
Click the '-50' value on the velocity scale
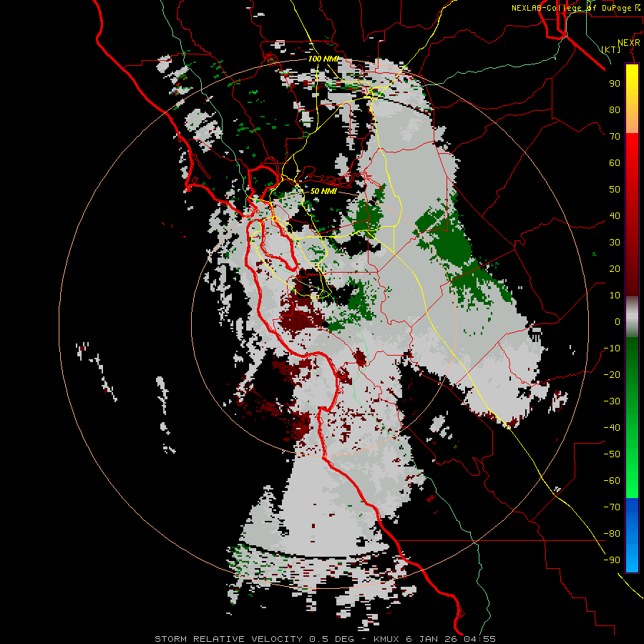point(612,454)
